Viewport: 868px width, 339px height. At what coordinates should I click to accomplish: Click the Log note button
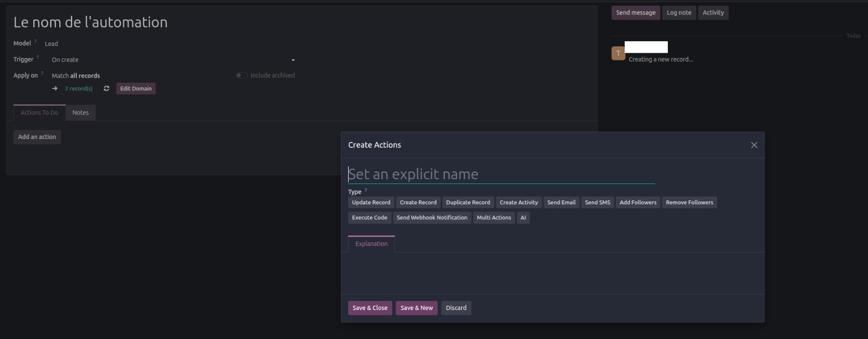[679, 12]
